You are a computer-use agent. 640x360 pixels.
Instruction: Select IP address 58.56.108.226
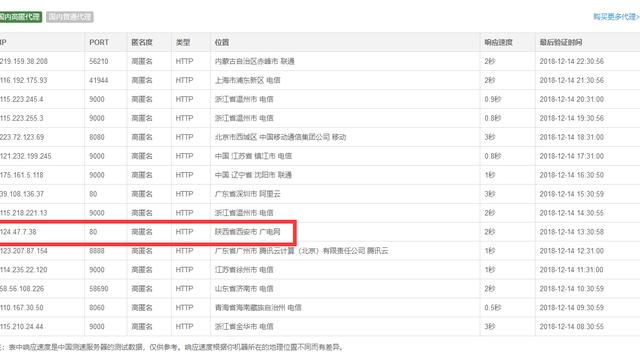[x=22, y=289]
